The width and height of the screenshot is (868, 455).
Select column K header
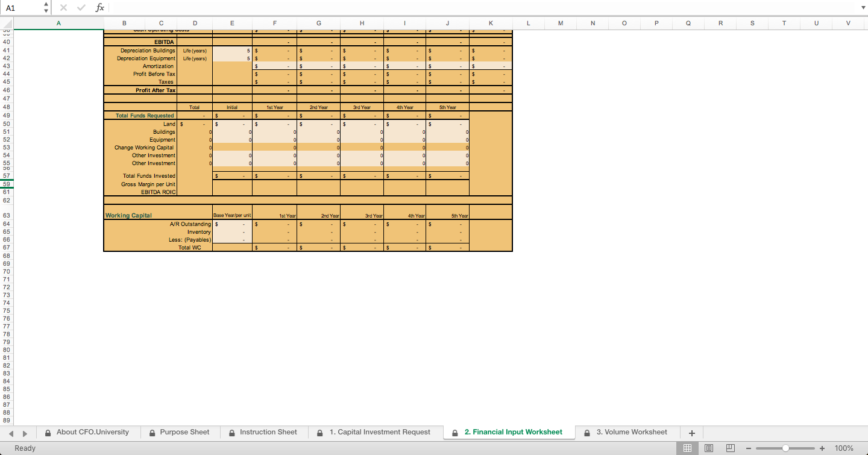(x=491, y=23)
